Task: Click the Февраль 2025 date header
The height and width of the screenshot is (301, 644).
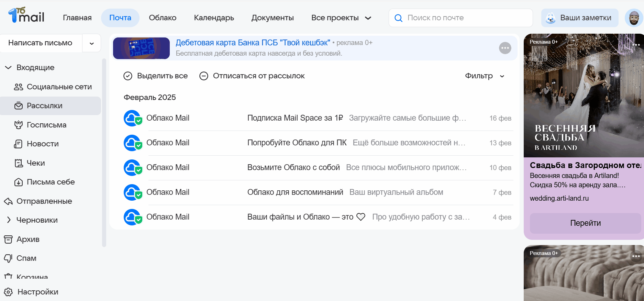Action: tap(150, 98)
